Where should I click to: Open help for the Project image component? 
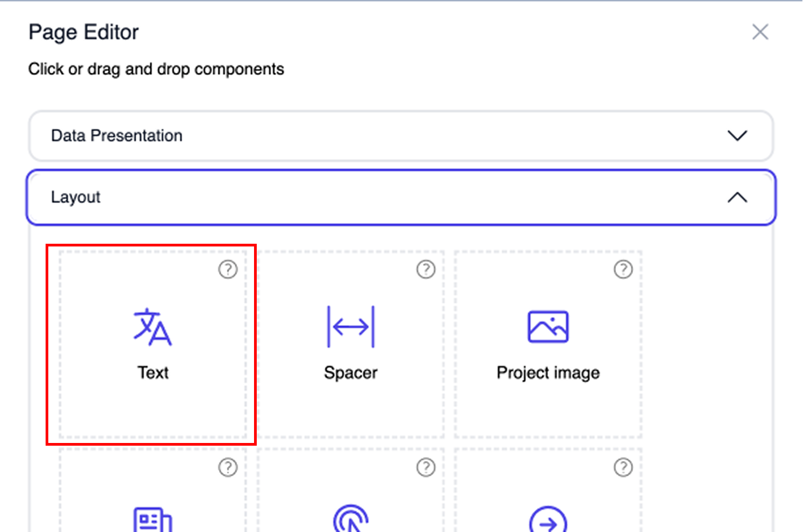(x=623, y=269)
